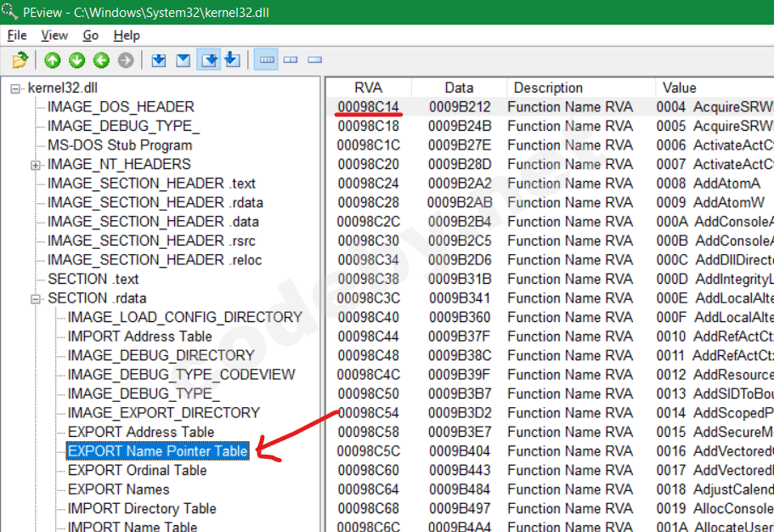Click the blue envelope-shaped address-view icon
774x532 pixels.
point(184,60)
